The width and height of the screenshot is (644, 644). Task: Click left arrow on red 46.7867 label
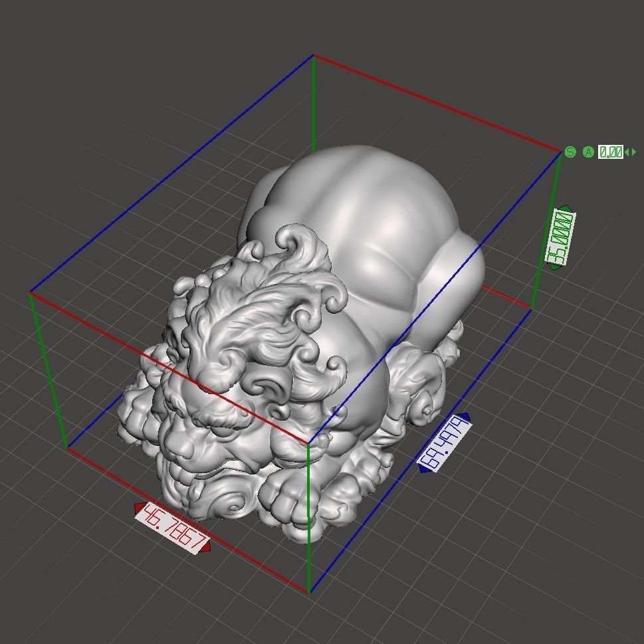(139, 508)
